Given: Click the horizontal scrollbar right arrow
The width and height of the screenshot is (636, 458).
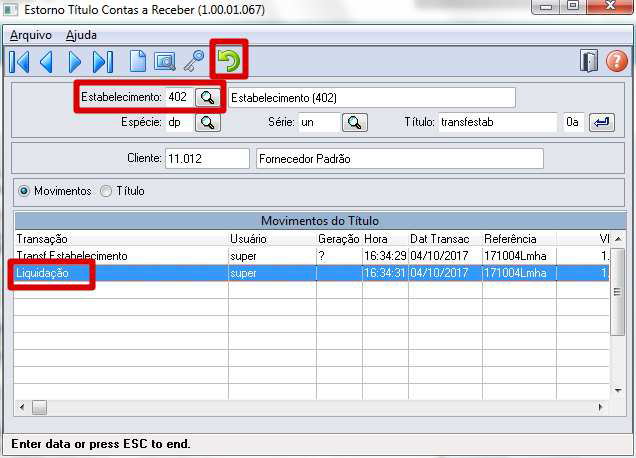Looking at the screenshot, I should tap(601, 407).
